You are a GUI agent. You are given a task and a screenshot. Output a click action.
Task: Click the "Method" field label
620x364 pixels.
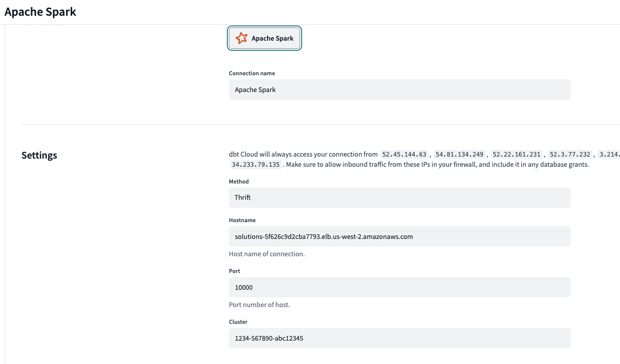click(x=239, y=181)
